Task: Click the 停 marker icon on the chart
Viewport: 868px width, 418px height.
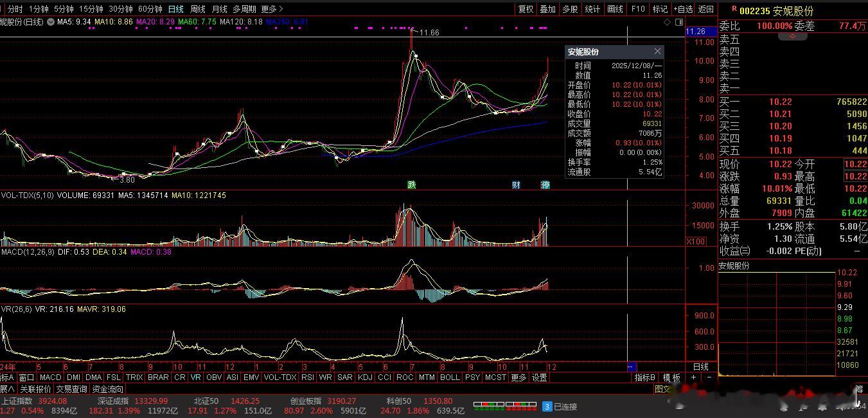Action: (545, 185)
